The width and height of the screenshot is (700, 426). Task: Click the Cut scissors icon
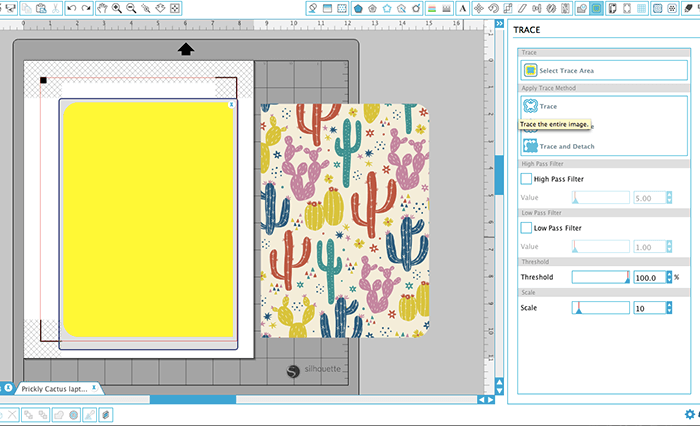55,8
